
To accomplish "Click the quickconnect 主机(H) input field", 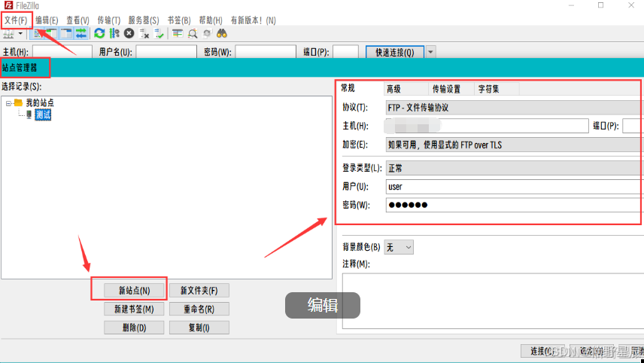I will point(62,52).
